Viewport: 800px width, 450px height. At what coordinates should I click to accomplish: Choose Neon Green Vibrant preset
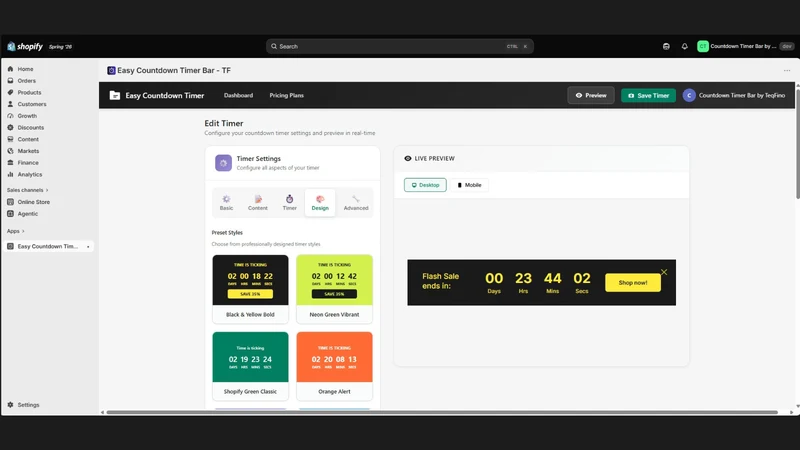tap(334, 289)
